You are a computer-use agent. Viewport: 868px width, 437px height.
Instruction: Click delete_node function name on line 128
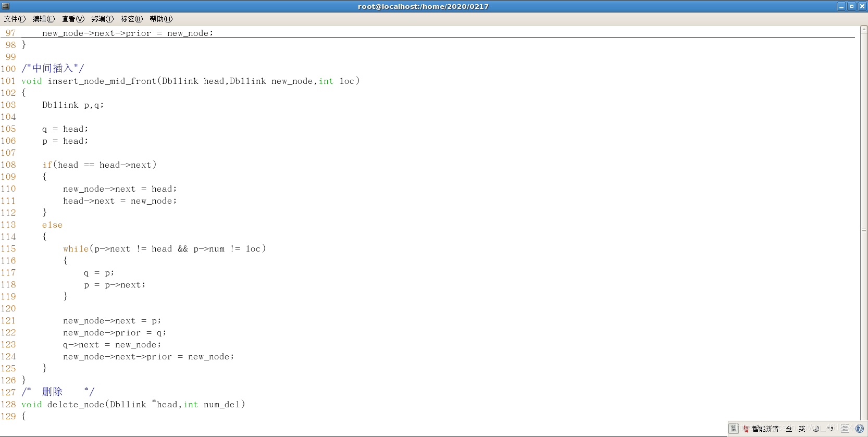click(76, 405)
